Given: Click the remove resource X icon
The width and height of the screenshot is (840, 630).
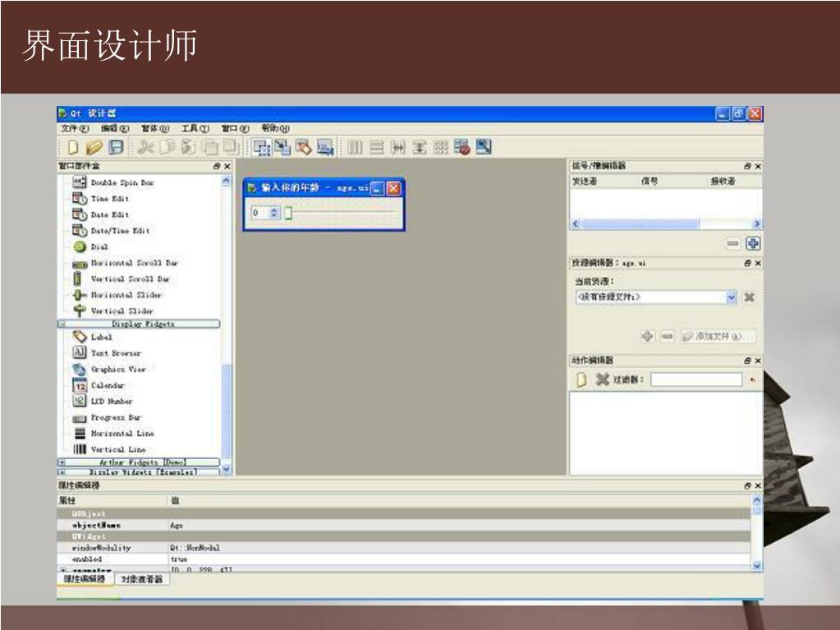Looking at the screenshot, I should click(x=750, y=297).
